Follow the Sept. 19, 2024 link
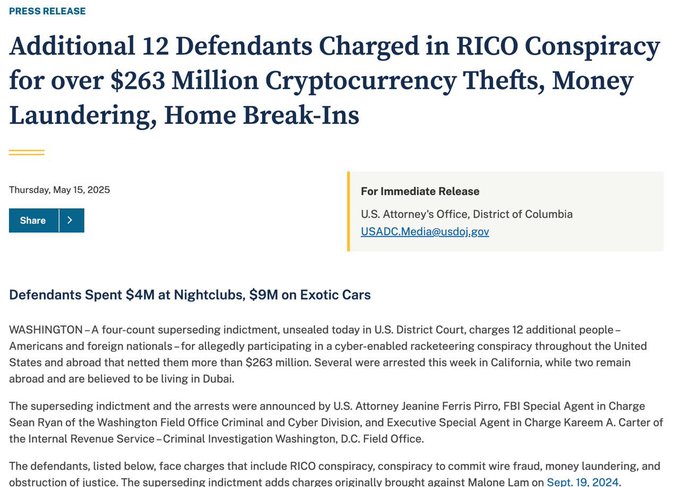Screen dimensions: 680x487 [x=583, y=482]
